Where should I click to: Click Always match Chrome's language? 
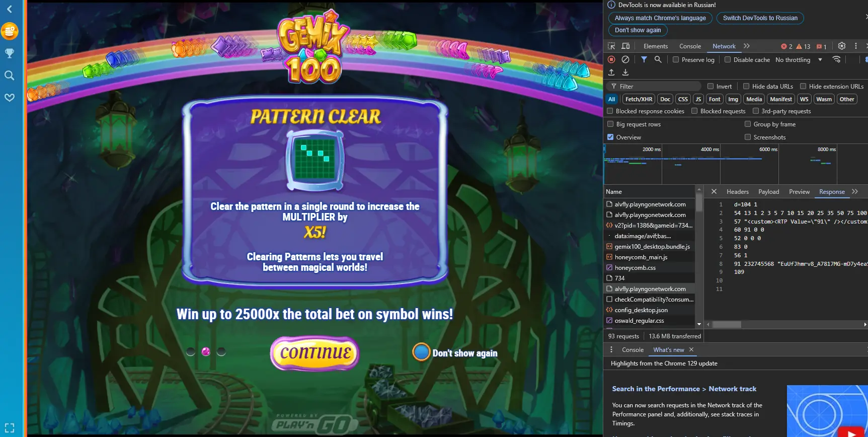tap(660, 18)
